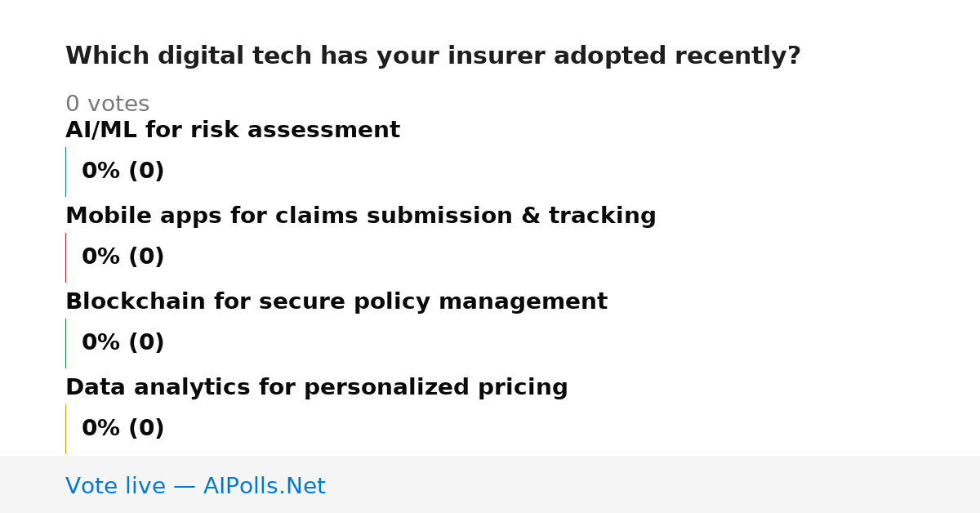Click the poll question heading

[x=433, y=56]
